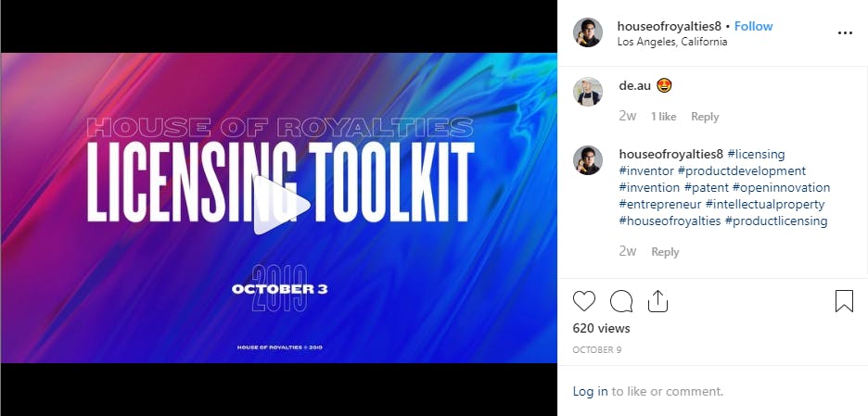Follow houseofroyalties8 account
The height and width of the screenshot is (416, 868).
coord(753,26)
